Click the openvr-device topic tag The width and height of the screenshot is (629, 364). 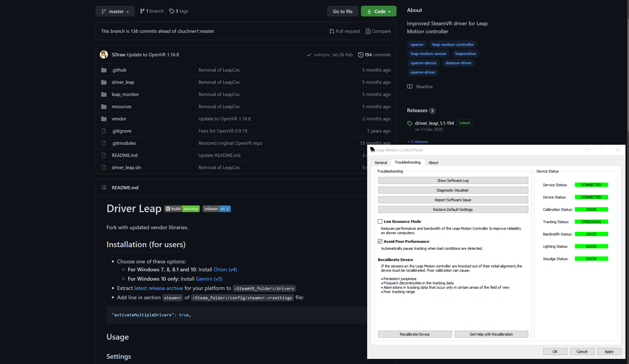(423, 63)
